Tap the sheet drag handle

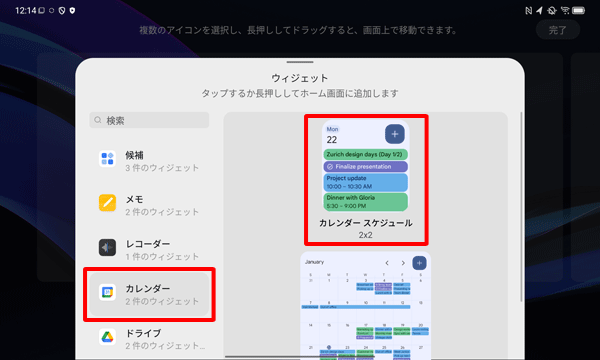[x=300, y=62]
